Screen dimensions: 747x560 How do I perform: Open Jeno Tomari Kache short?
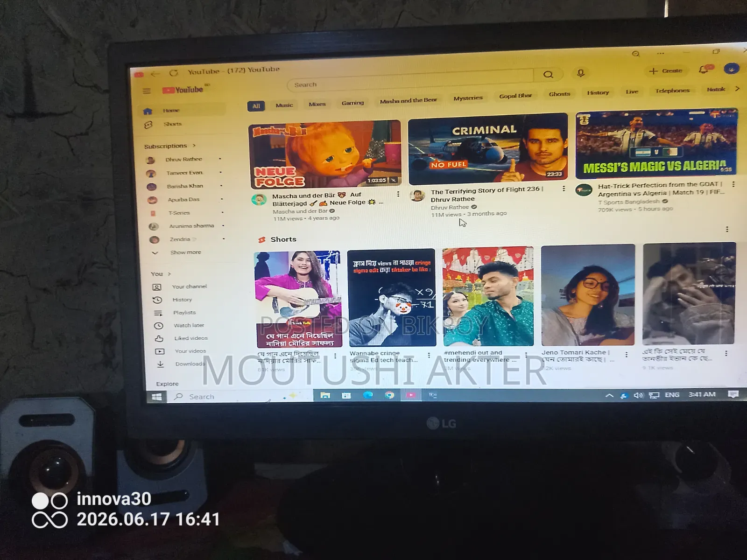[x=588, y=294]
